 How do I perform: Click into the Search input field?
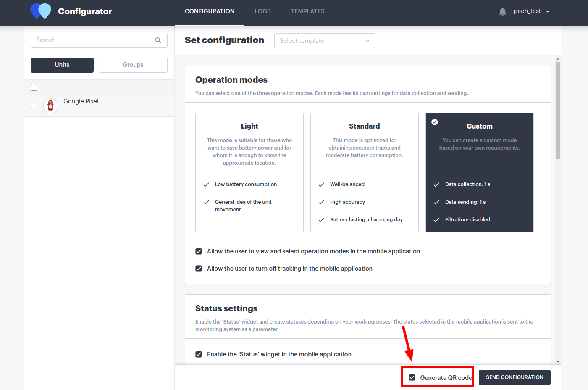[x=92, y=40]
